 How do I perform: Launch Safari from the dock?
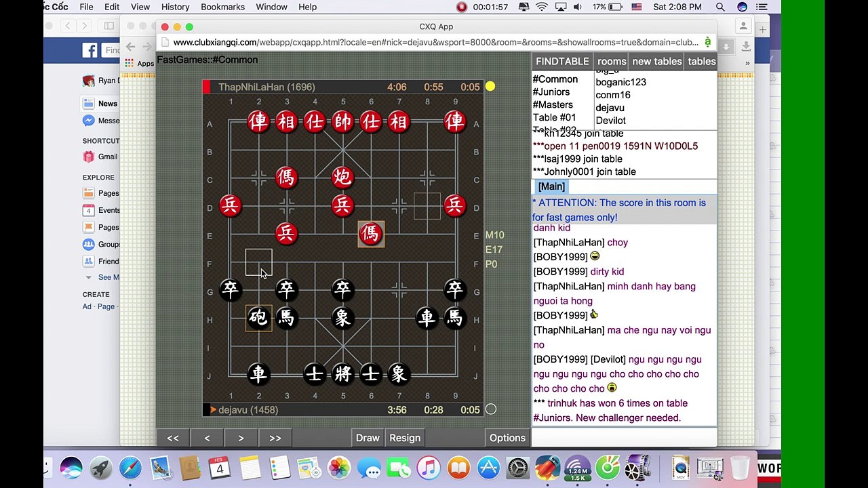tap(130, 468)
